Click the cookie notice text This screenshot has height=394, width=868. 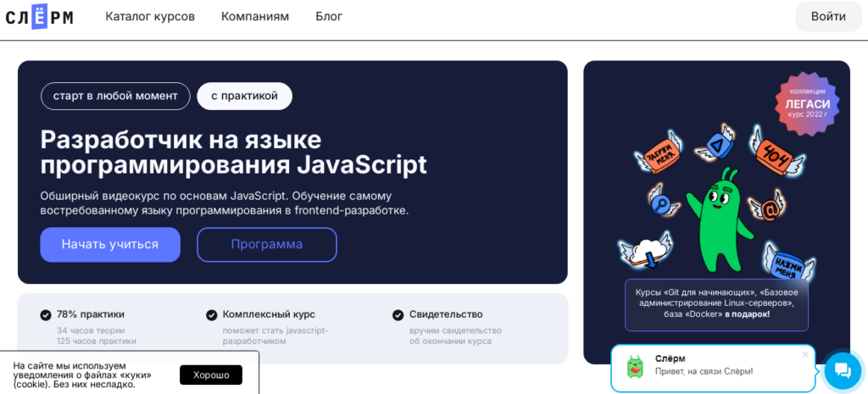click(x=82, y=375)
